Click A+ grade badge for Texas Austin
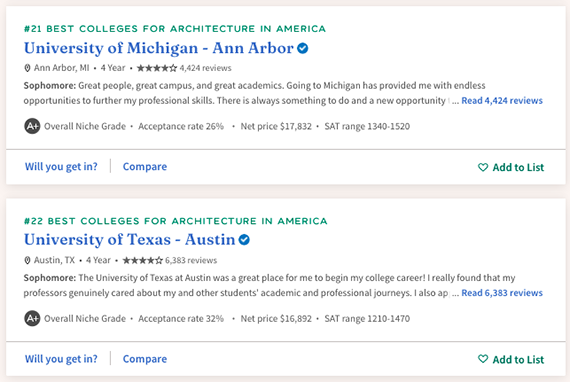 point(32,318)
